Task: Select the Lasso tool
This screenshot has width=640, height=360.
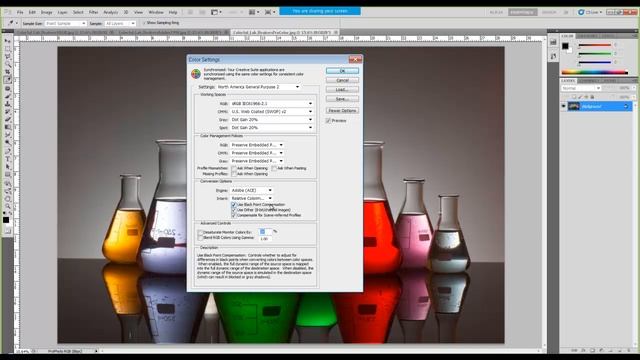Action: pos(7,56)
